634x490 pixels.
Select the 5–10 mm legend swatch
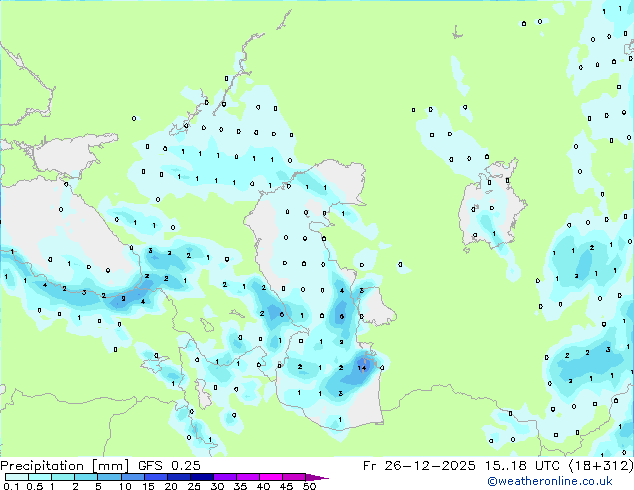click(x=109, y=477)
